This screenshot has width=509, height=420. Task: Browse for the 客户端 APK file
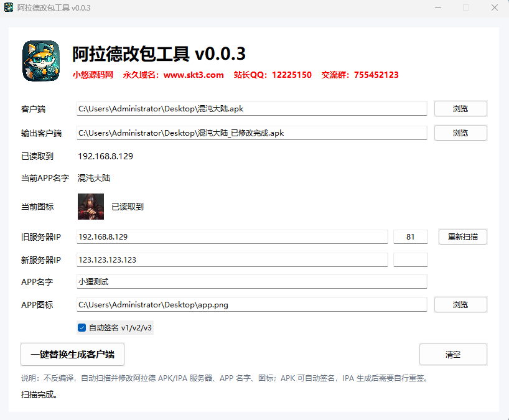[x=460, y=109]
